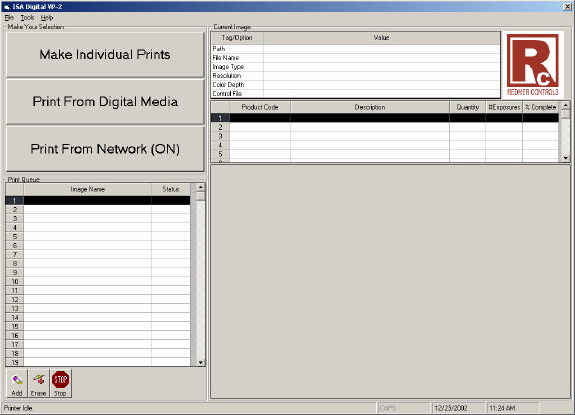Select the Status column header in Print Queue

point(171,190)
